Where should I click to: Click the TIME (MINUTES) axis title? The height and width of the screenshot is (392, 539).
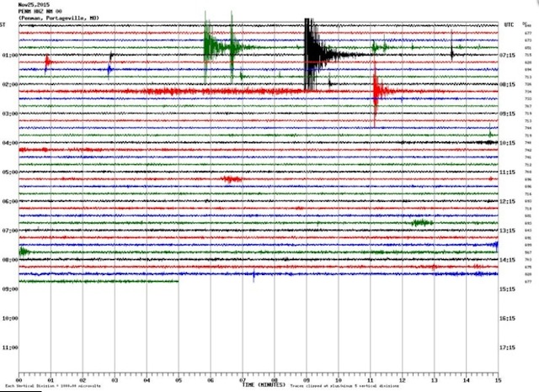click(264, 384)
